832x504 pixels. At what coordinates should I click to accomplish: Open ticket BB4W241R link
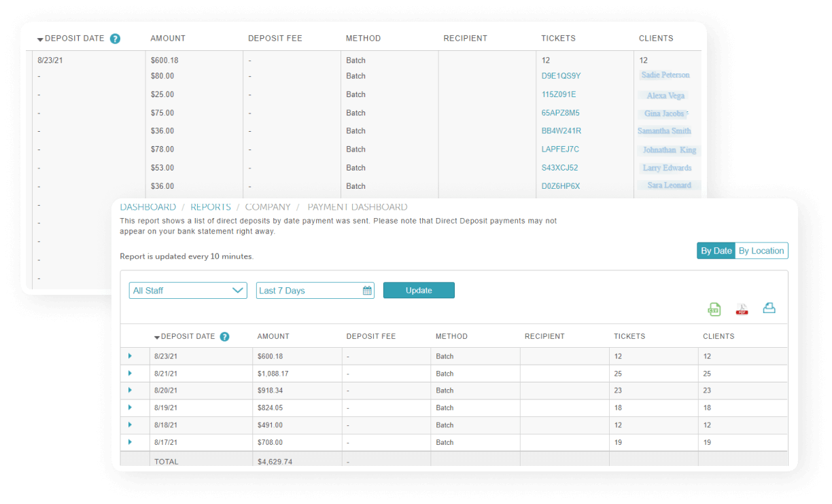(561, 130)
